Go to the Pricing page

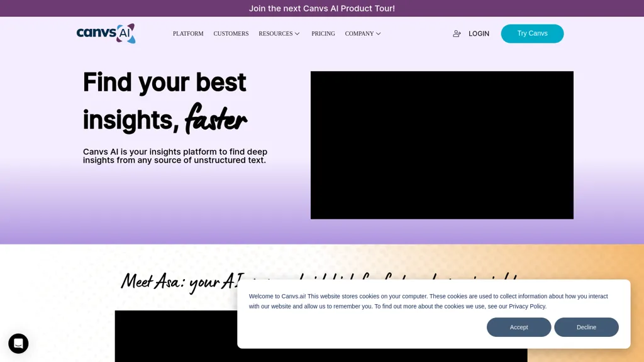[323, 34]
